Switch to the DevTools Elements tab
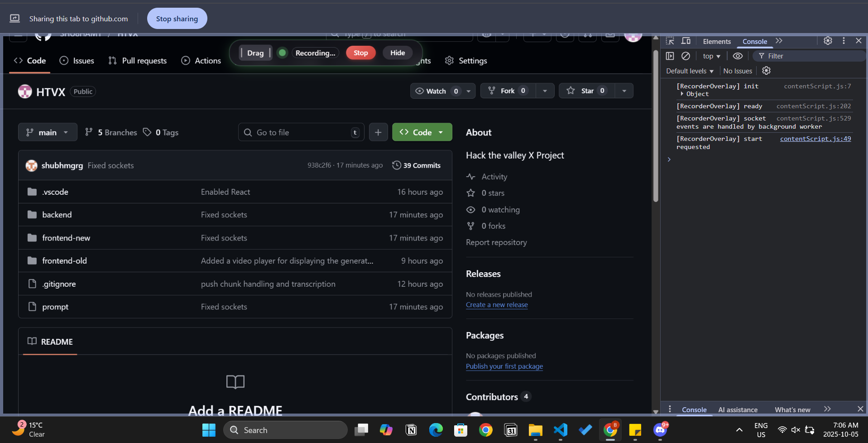 717,41
